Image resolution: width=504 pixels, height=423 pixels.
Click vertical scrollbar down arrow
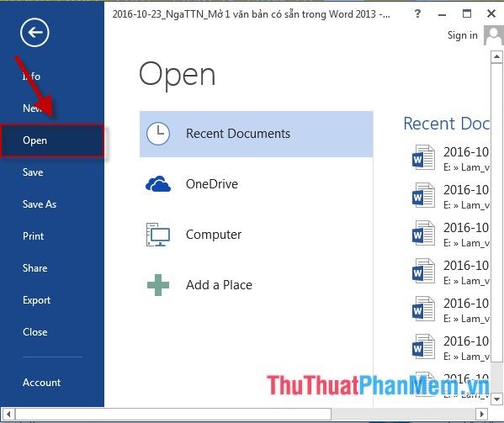coord(496,399)
